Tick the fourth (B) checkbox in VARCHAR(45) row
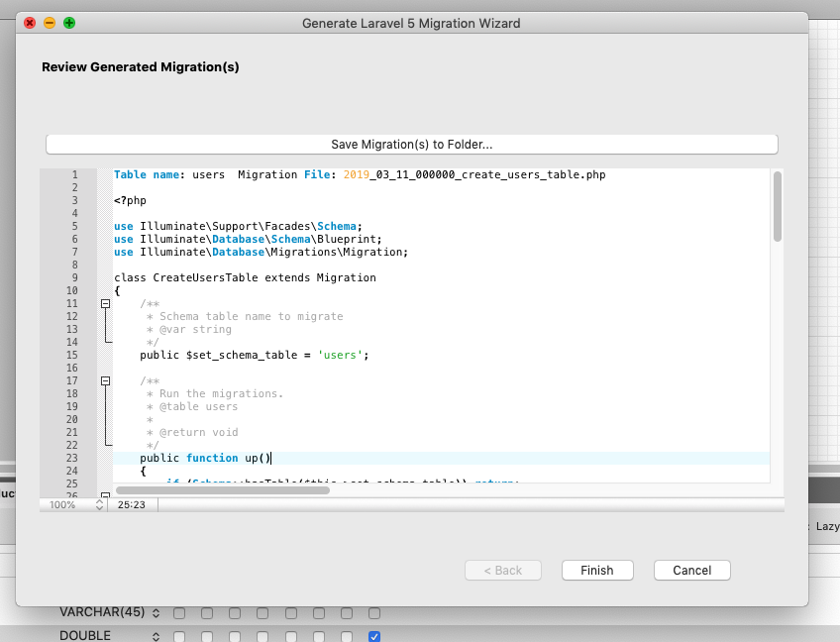This screenshot has width=840, height=642. pos(262,612)
